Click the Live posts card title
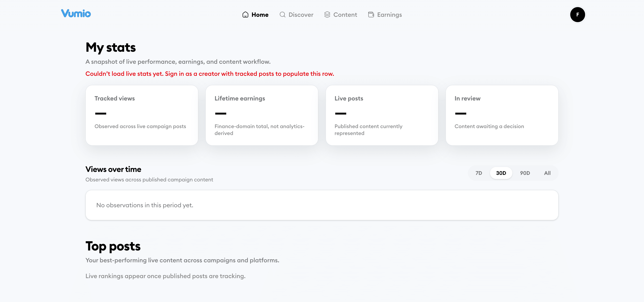The image size is (644, 302). (349, 98)
